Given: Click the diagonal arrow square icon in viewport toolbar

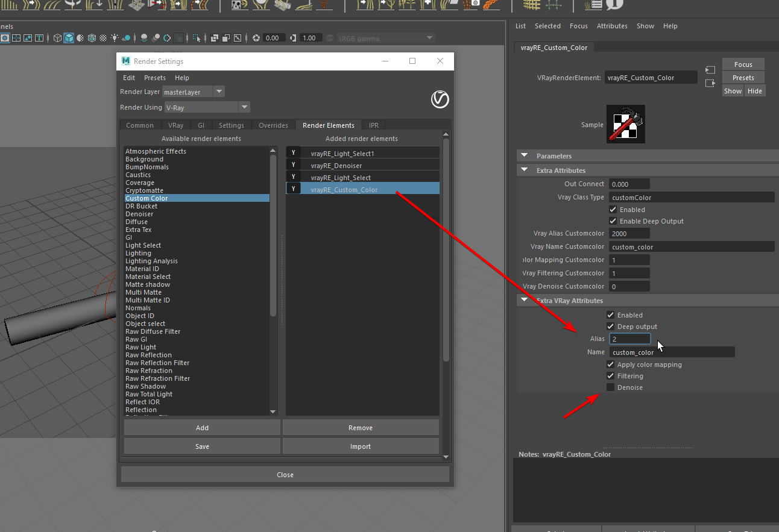Looking at the screenshot, I should click(x=238, y=38).
